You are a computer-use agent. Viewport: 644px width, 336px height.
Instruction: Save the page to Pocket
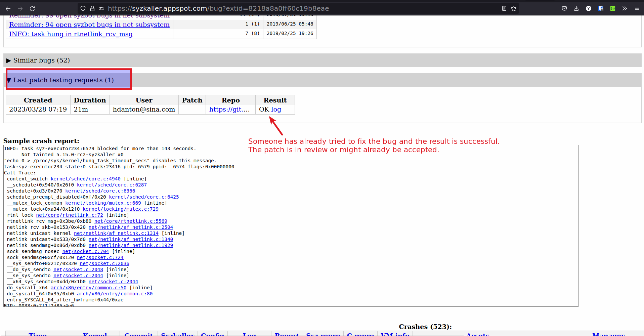(x=564, y=8)
